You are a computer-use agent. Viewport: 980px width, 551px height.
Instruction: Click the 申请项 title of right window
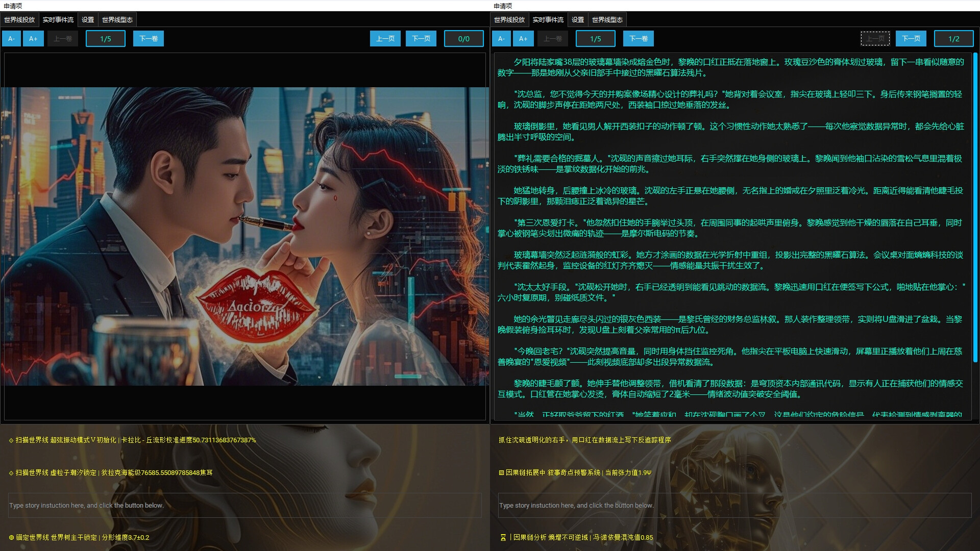(x=503, y=6)
